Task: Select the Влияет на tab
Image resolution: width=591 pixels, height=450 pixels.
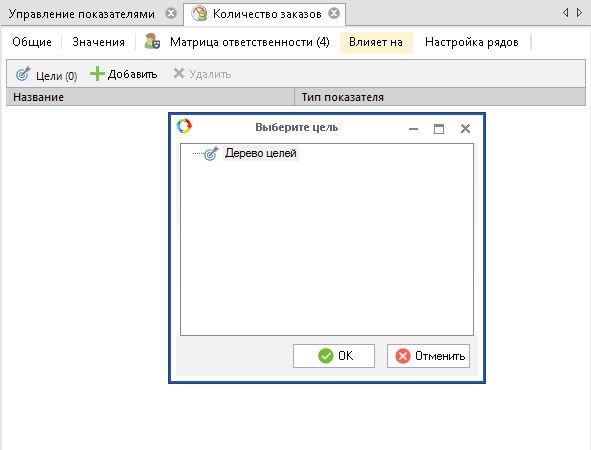Action: point(376,42)
